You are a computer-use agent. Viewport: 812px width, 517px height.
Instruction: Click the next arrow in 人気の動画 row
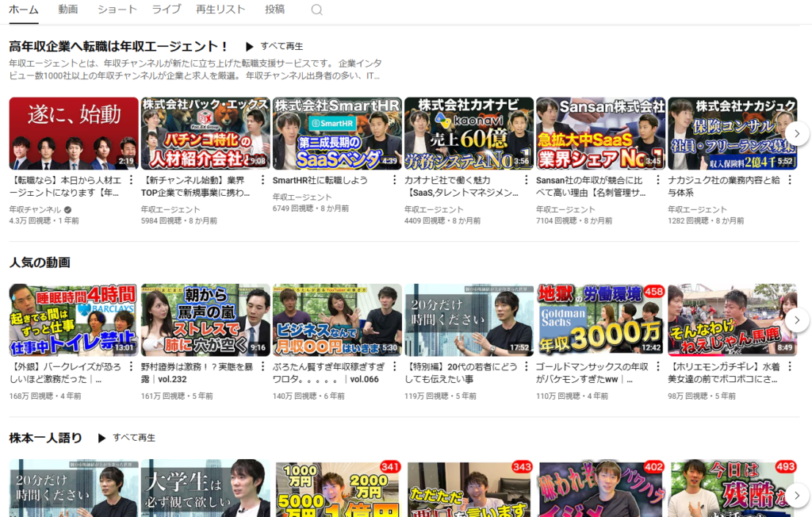point(797,320)
